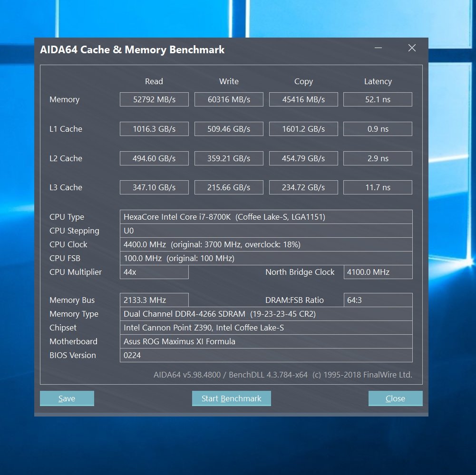Click the CPU Type label
The height and width of the screenshot is (475, 476).
click(67, 217)
